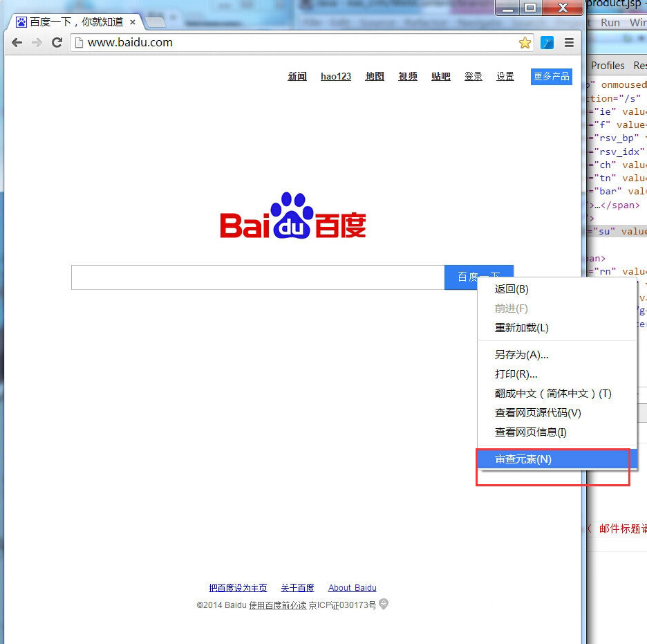Maximize the Chrome window
Viewport: 647px width, 644px height.
pyautogui.click(x=531, y=8)
